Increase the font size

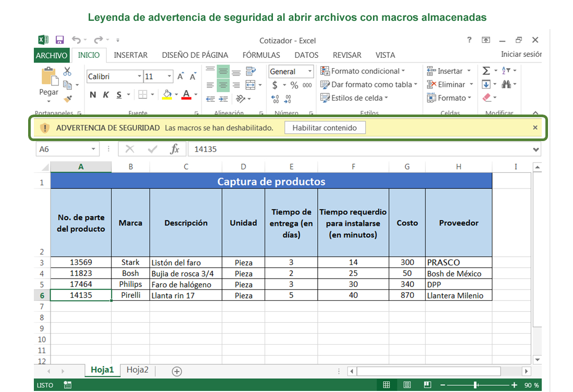point(181,77)
